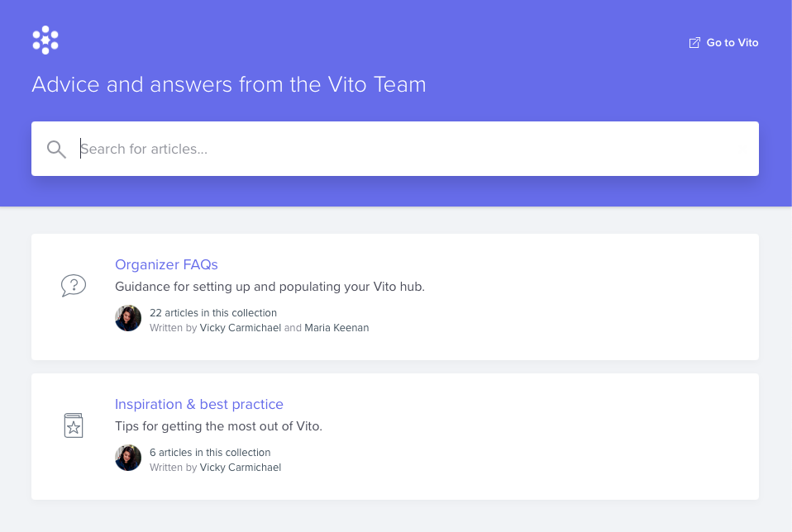792x532 pixels.
Task: Click the Guidance for setting up description text
Action: (x=270, y=287)
